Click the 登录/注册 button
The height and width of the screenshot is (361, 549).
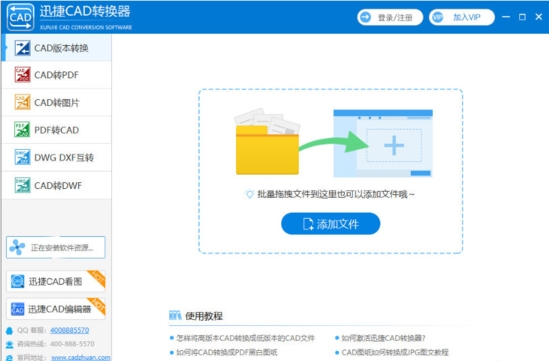click(390, 17)
